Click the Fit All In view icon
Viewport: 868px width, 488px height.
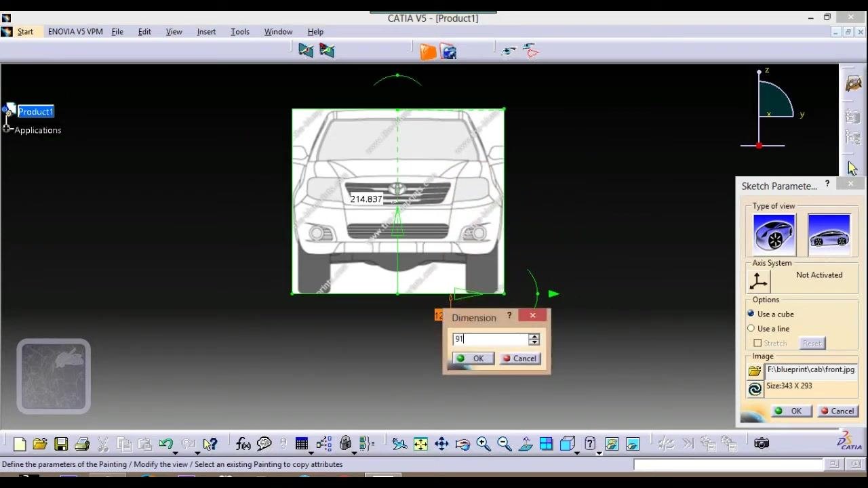[420, 444]
